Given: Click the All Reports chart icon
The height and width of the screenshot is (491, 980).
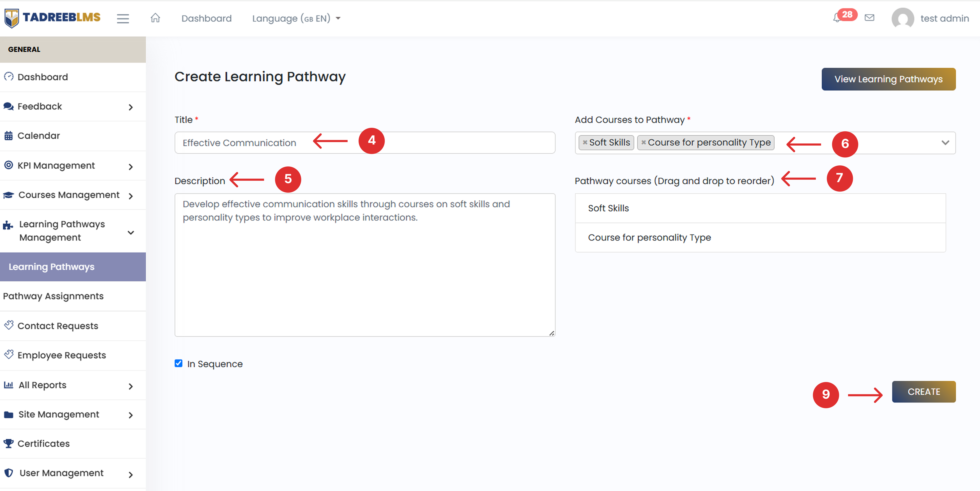Looking at the screenshot, I should tap(9, 385).
